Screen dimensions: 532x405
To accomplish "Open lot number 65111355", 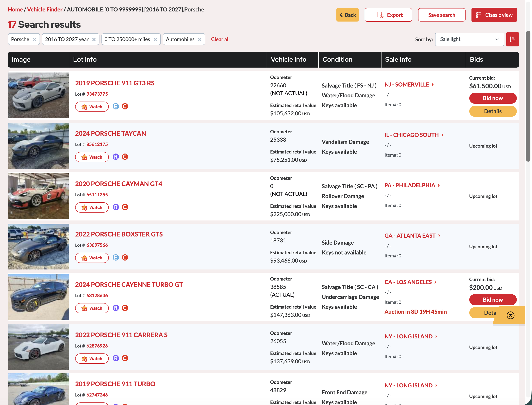I will [x=97, y=195].
